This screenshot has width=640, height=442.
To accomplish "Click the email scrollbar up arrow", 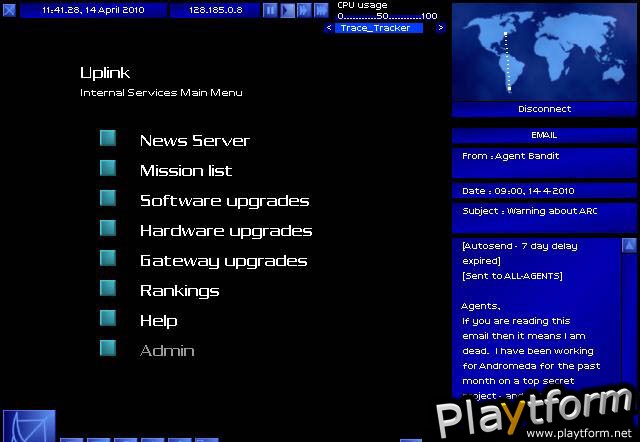I will 629,245.
